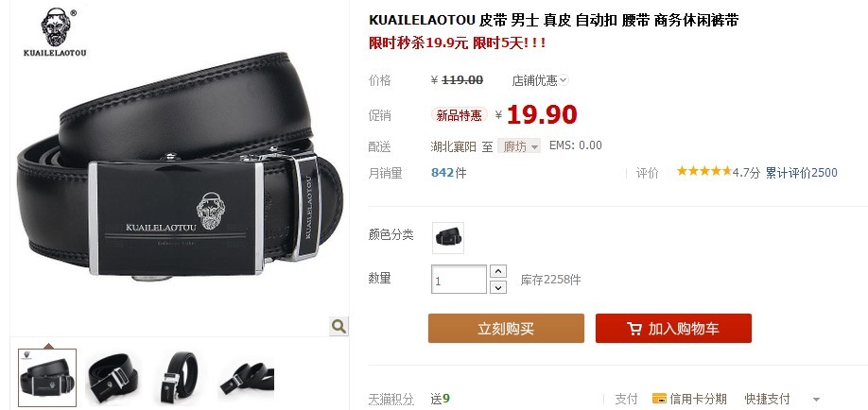Decrease quantity with the down arrow
The width and height of the screenshot is (868, 410).
(498, 286)
